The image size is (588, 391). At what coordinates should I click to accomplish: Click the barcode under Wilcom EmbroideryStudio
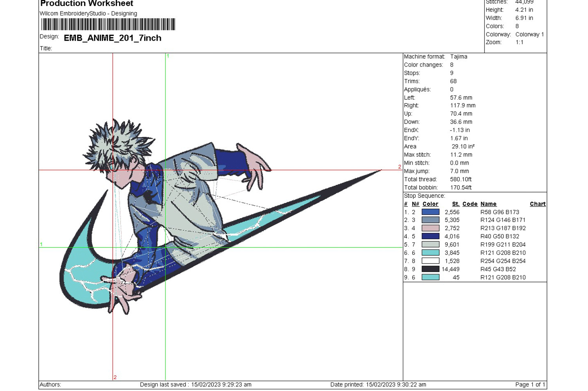(108, 24)
